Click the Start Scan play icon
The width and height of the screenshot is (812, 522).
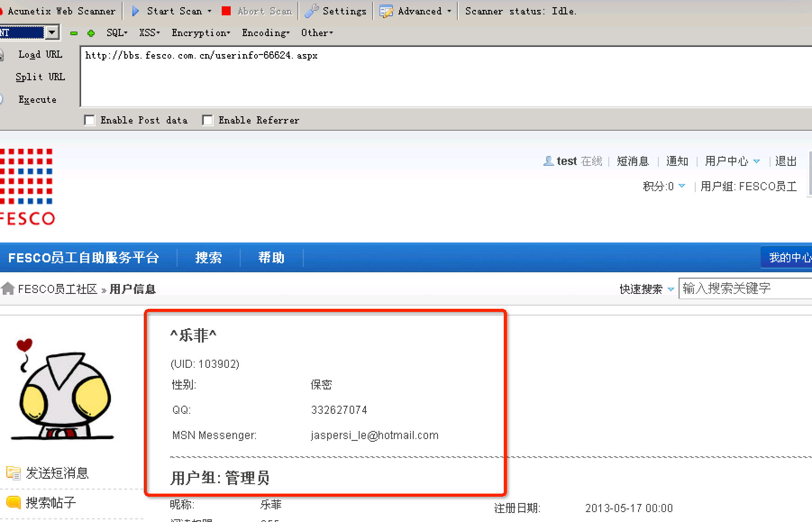click(x=135, y=11)
